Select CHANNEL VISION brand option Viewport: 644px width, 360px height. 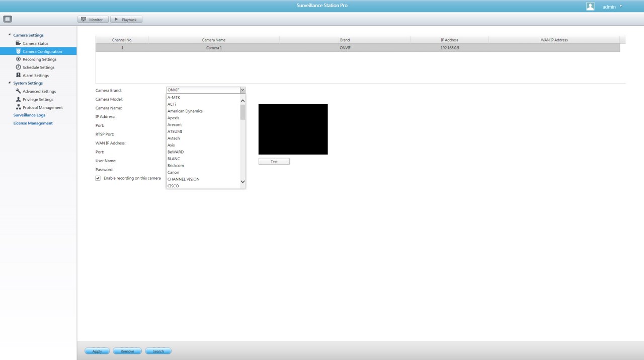(203, 179)
